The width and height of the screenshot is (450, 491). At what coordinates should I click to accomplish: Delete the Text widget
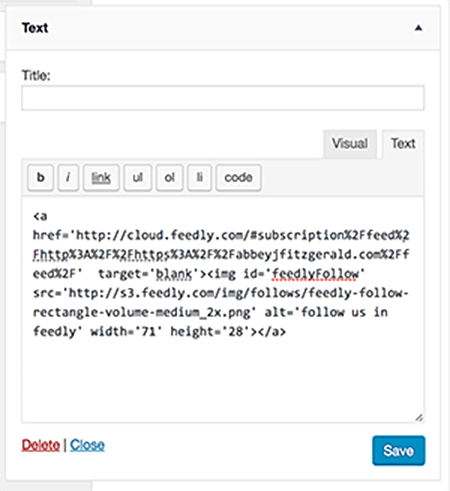tap(41, 445)
